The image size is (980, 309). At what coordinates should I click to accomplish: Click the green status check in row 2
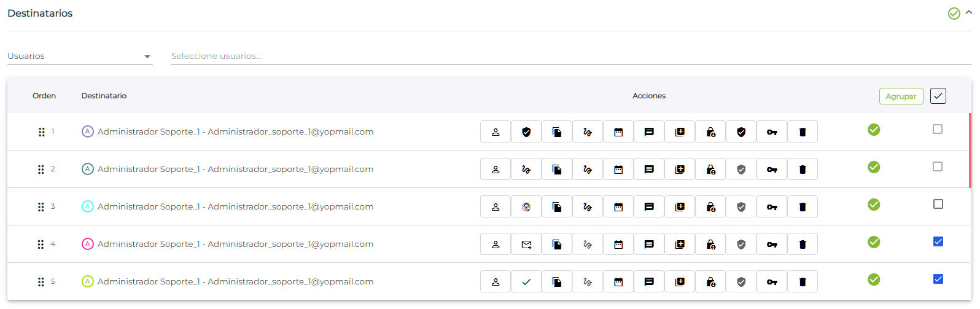(874, 167)
